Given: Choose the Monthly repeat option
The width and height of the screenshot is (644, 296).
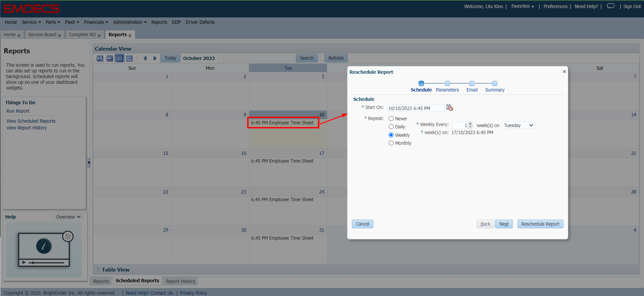Looking at the screenshot, I should 391,143.
